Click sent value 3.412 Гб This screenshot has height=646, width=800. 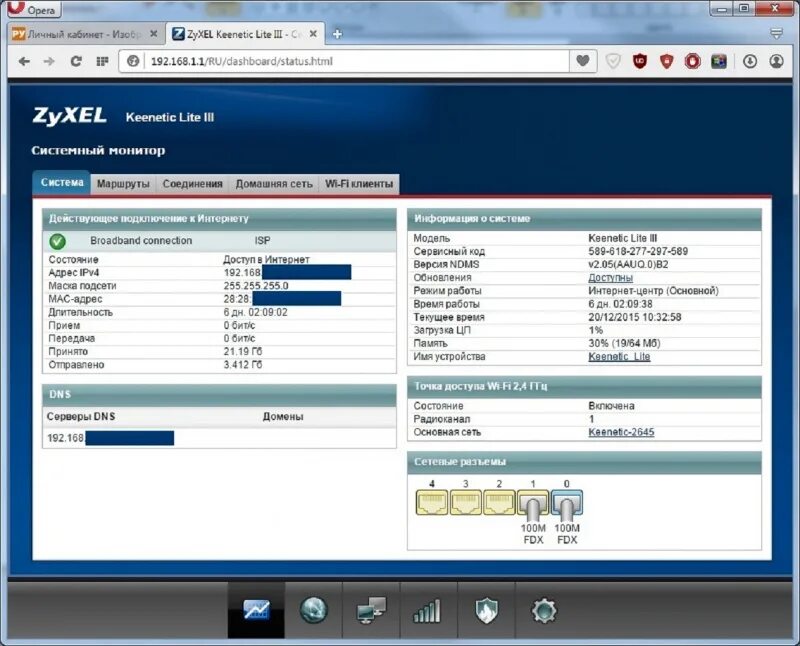[x=243, y=365]
